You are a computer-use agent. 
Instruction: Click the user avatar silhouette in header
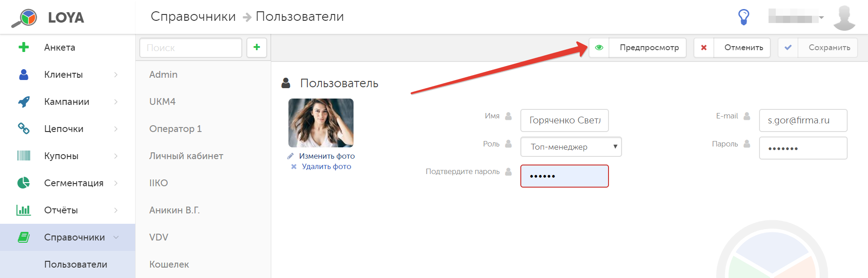tap(844, 18)
